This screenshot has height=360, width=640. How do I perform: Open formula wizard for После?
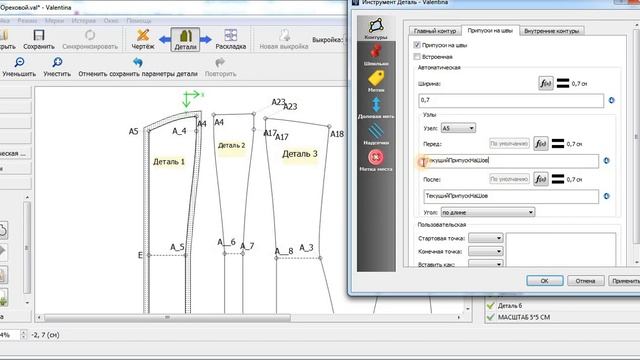click(x=541, y=179)
